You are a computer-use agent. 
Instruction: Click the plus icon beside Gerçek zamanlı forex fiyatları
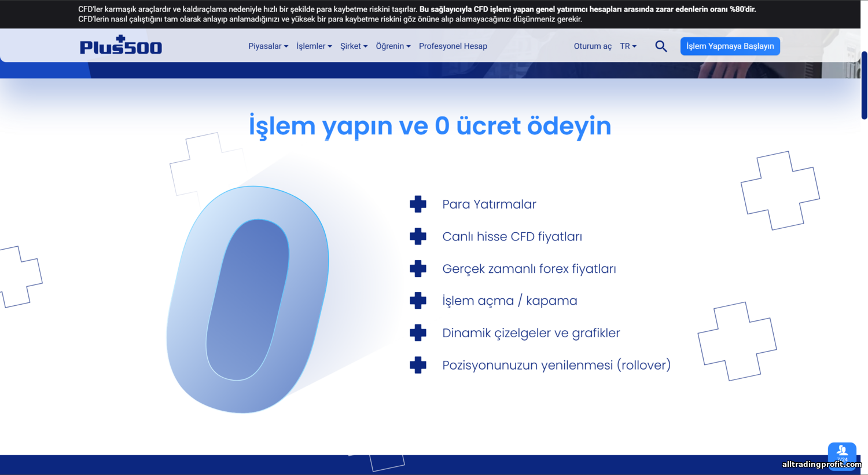tap(418, 269)
